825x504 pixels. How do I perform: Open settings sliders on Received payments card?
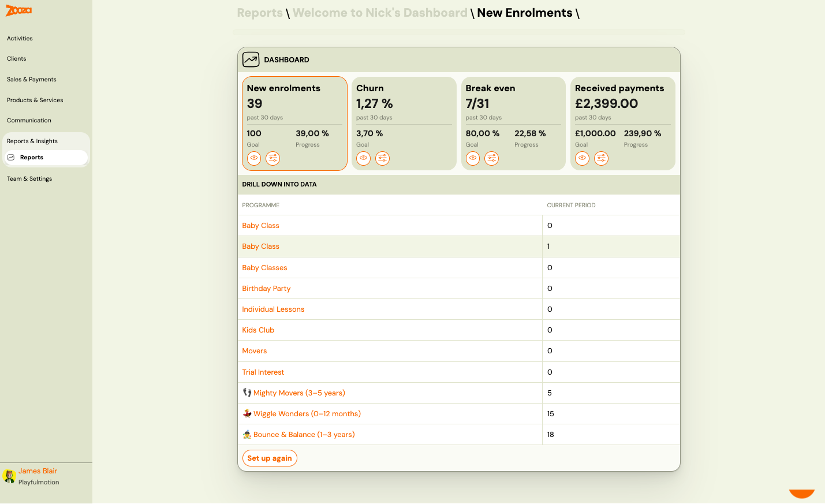tap(601, 158)
